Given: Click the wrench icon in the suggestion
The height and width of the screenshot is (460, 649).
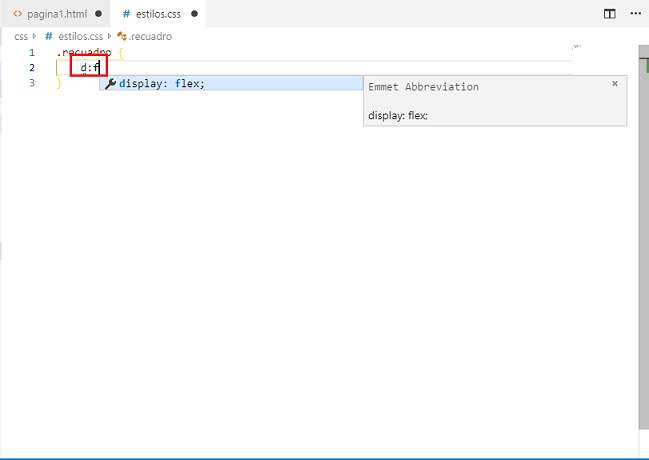Looking at the screenshot, I should click(110, 84).
